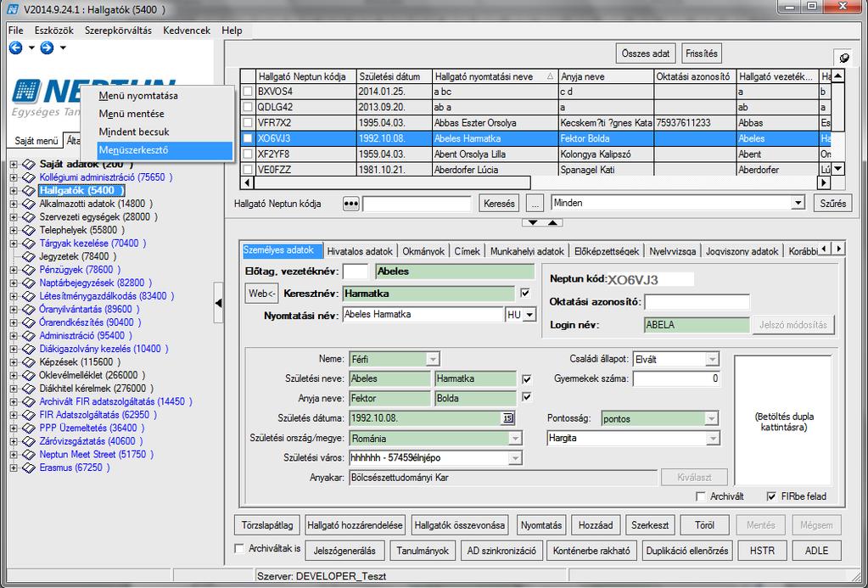Click the three-dots search field selector
Screen dimensions: 868x588
(351, 204)
